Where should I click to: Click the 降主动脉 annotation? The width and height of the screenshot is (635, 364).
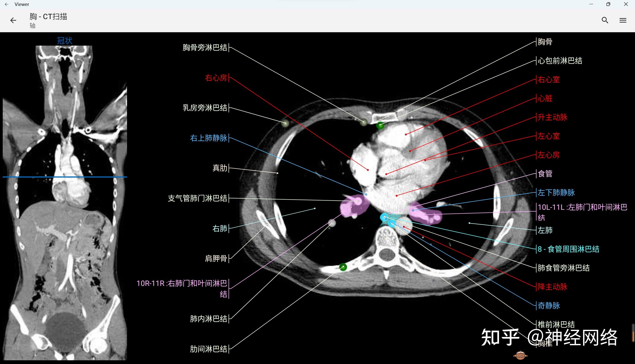tap(552, 287)
